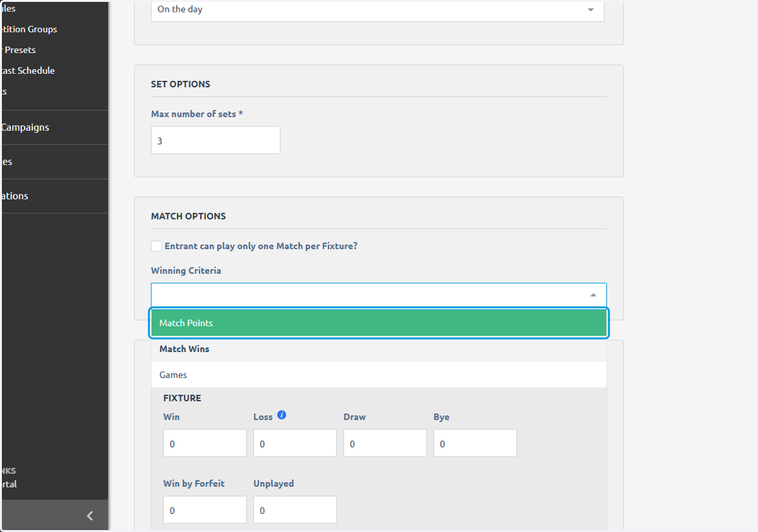This screenshot has width=758, height=532.
Task: Open the Schedule sidebar link
Action: point(28,71)
